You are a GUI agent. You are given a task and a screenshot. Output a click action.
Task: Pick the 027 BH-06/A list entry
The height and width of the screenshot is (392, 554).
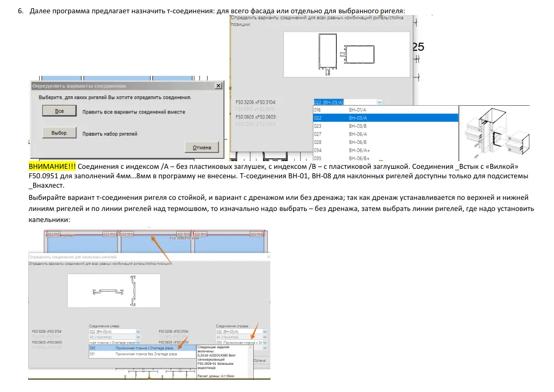pos(386,134)
